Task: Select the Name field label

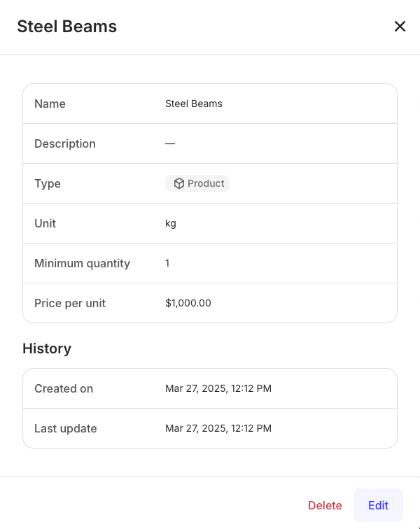Action: pyautogui.click(x=50, y=104)
